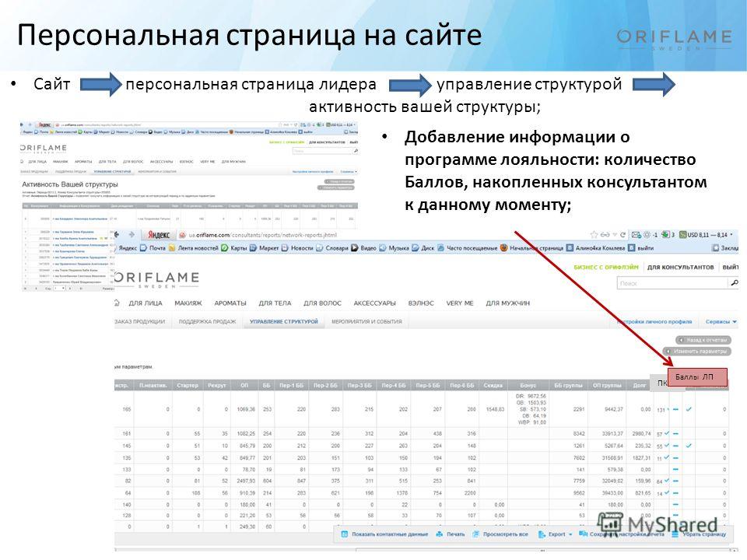Open the МАКИЯЖ menu
This screenshot has height=560, width=747.
click(188, 303)
